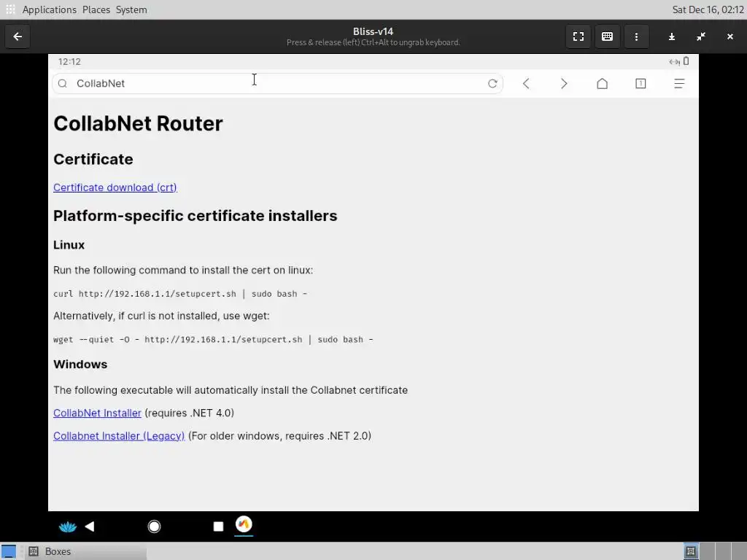This screenshot has width=747, height=560.
Task: Open Collabnet Installer (Legacy) link
Action: click(x=119, y=436)
